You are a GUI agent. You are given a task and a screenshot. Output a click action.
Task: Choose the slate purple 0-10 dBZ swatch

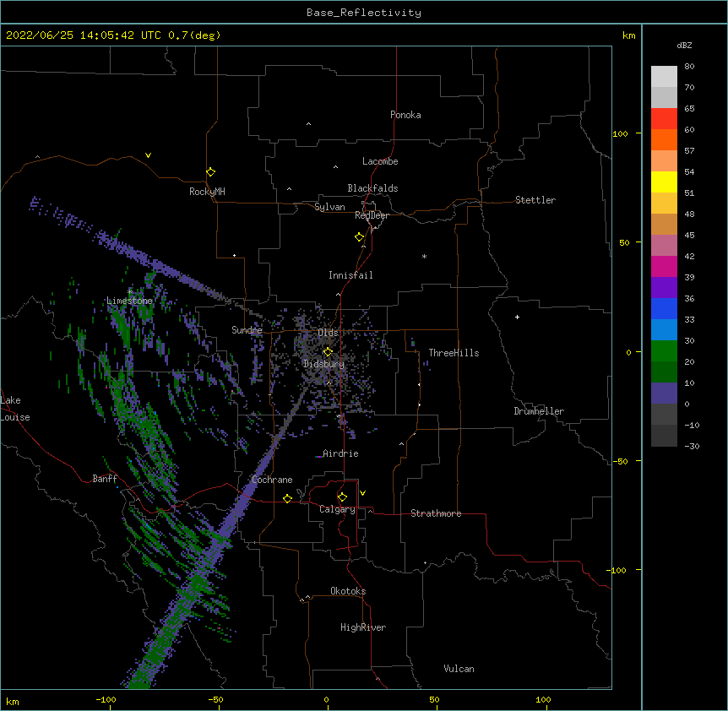tap(664, 393)
